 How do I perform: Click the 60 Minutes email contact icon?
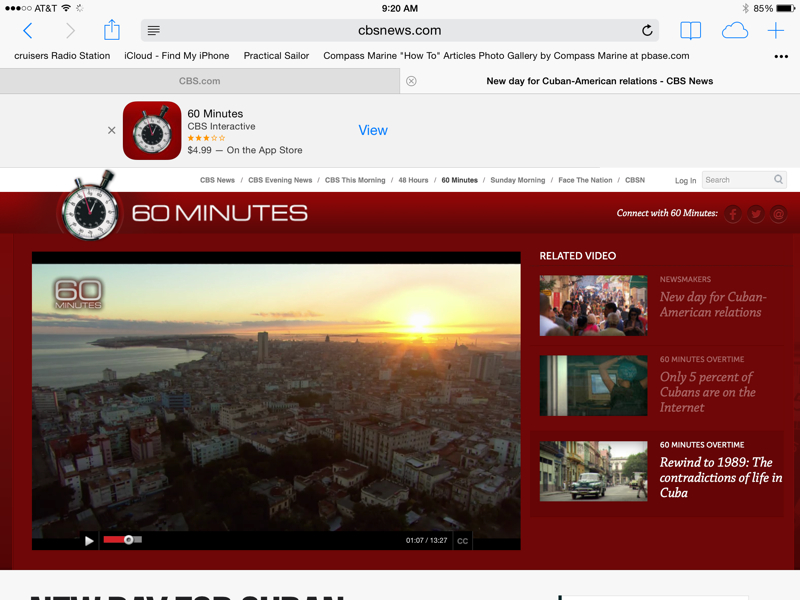(x=779, y=214)
